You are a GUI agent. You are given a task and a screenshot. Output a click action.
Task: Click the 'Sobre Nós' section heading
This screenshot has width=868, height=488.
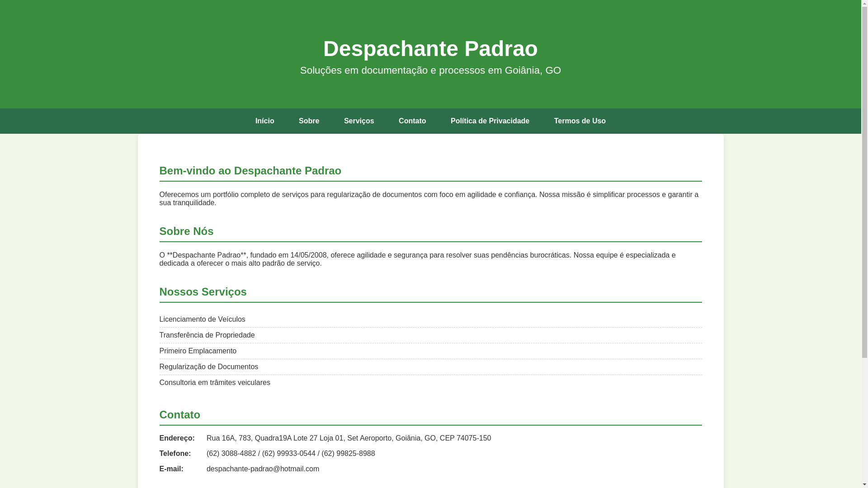click(186, 231)
